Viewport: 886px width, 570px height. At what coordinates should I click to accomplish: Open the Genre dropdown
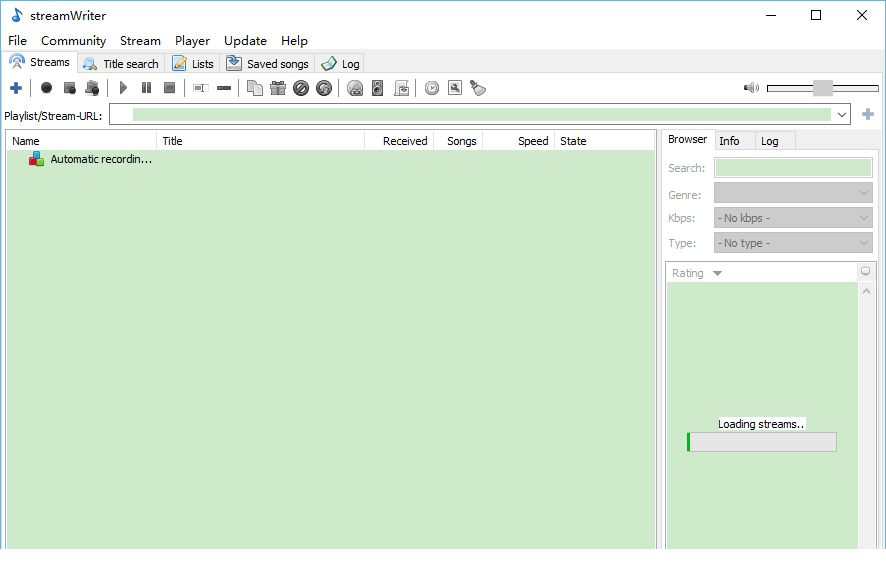point(793,193)
